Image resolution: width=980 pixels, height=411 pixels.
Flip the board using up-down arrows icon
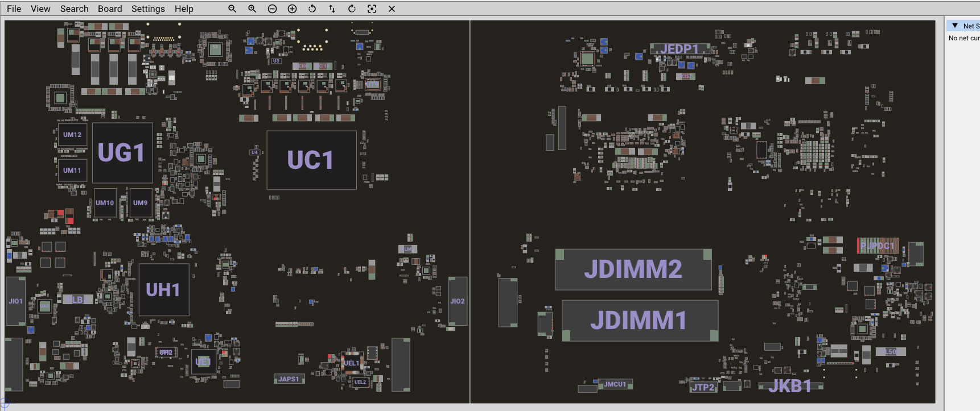coord(332,9)
